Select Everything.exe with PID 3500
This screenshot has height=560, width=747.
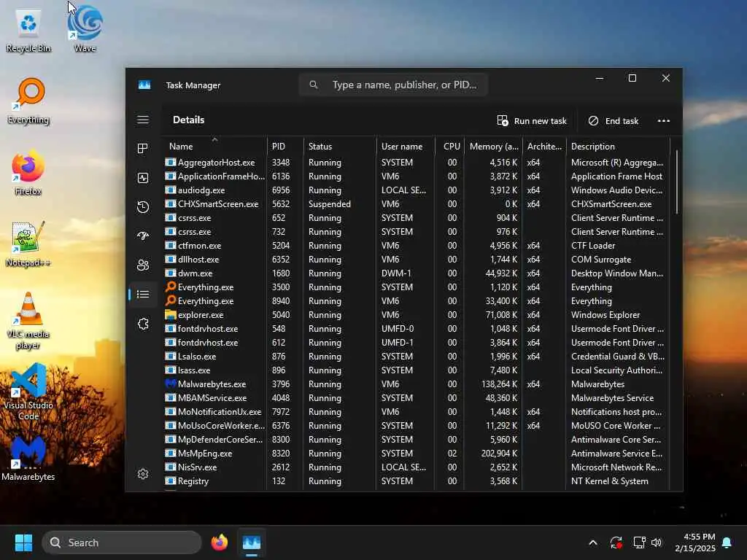click(417, 287)
